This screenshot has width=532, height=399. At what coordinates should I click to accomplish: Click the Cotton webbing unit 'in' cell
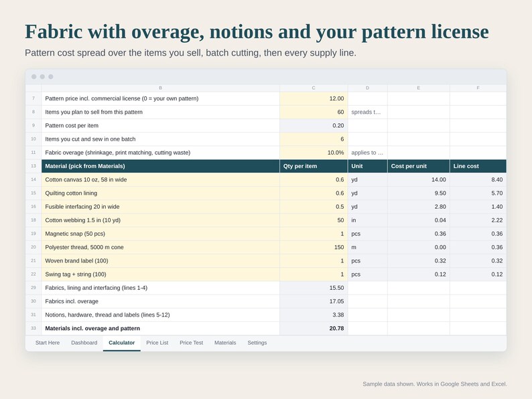367,220
